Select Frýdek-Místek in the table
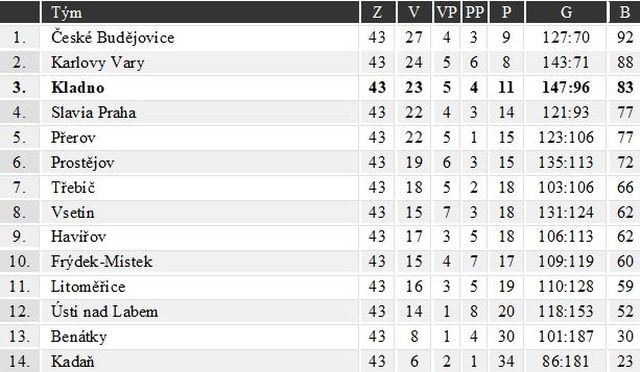Viewport: 640px width, 372px height. click(102, 262)
